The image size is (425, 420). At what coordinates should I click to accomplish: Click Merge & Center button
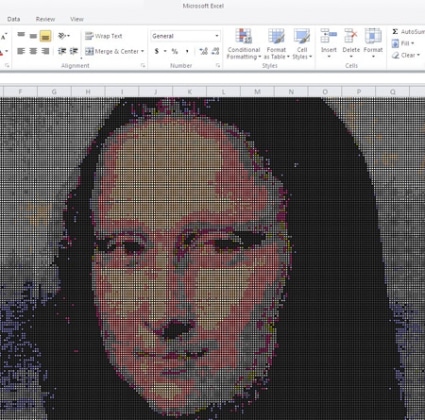[x=112, y=51]
